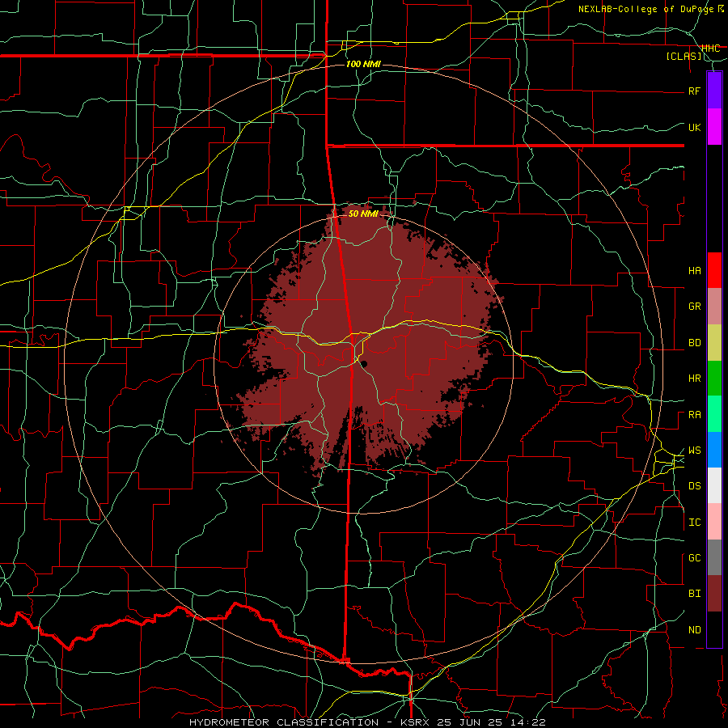Viewport: 728px width, 728px height.
Task: Click the BI dark-red legend swatch
Action: coord(714,594)
